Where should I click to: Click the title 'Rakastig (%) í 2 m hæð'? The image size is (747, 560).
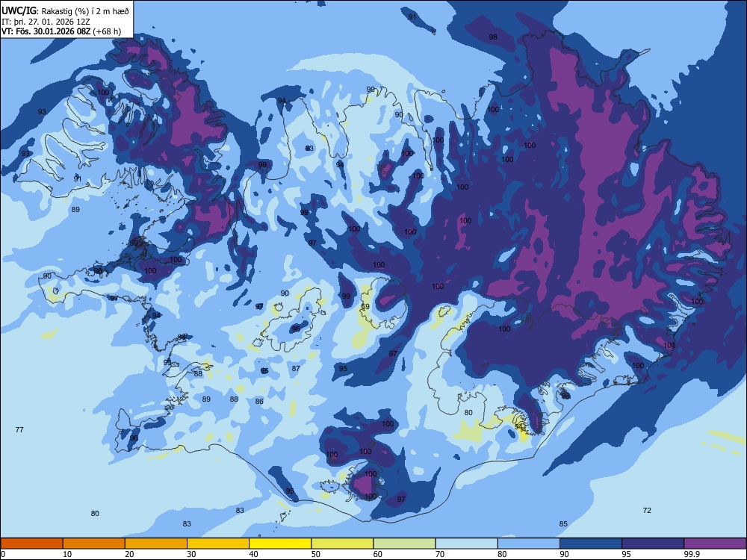[85, 11]
